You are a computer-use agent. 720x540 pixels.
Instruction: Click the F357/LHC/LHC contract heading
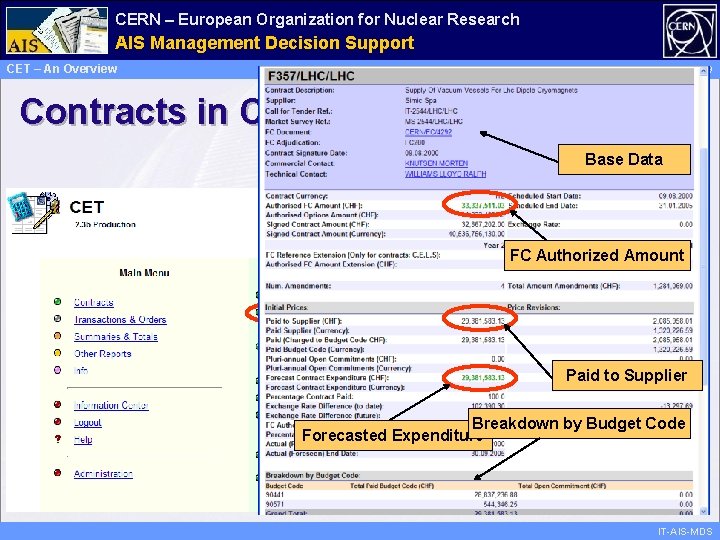[311, 76]
